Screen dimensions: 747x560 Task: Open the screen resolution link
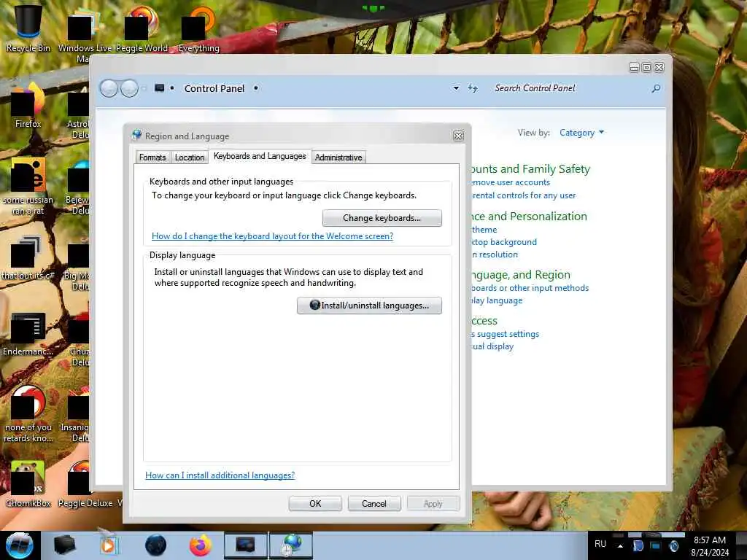495,254
